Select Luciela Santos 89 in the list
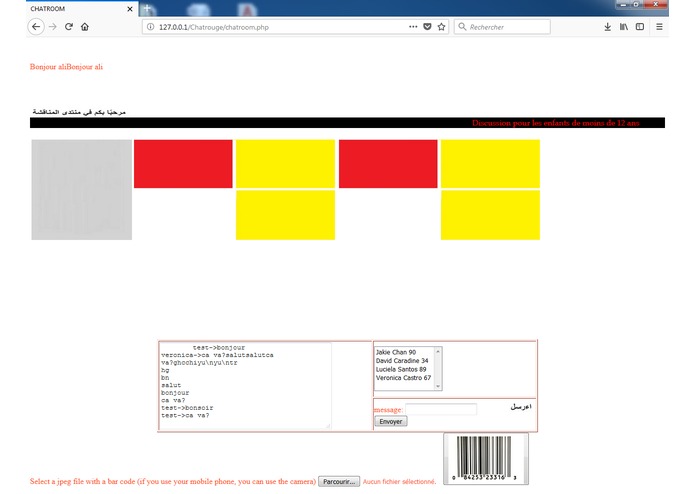 [x=401, y=369]
